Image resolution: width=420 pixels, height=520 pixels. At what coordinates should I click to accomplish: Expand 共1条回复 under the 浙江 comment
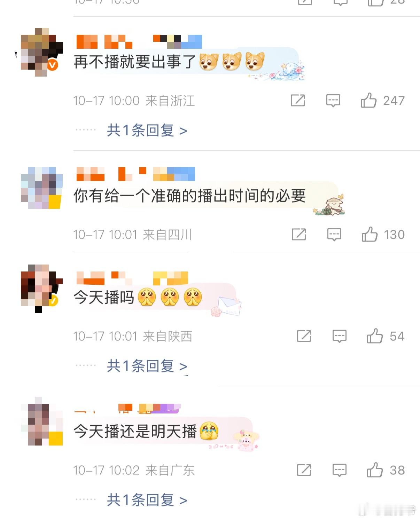(147, 131)
